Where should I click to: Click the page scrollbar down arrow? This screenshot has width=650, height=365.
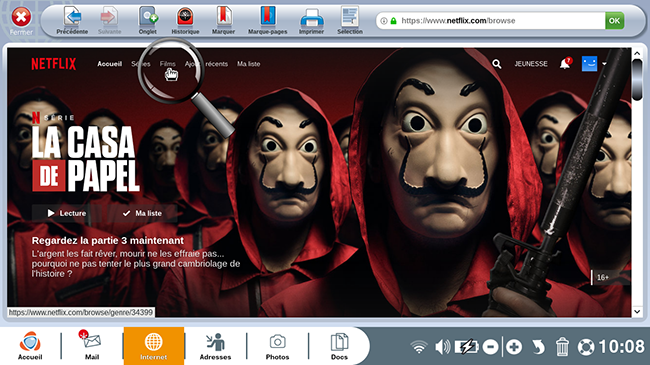637,311
